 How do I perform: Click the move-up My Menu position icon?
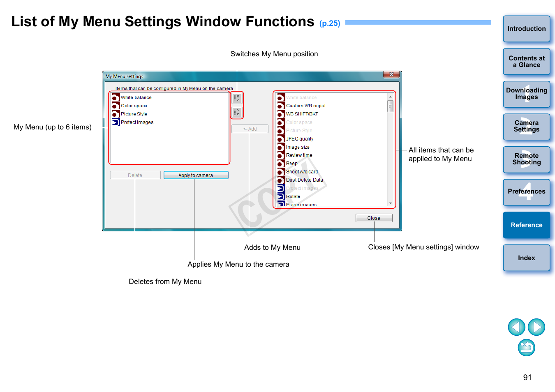tap(237, 98)
